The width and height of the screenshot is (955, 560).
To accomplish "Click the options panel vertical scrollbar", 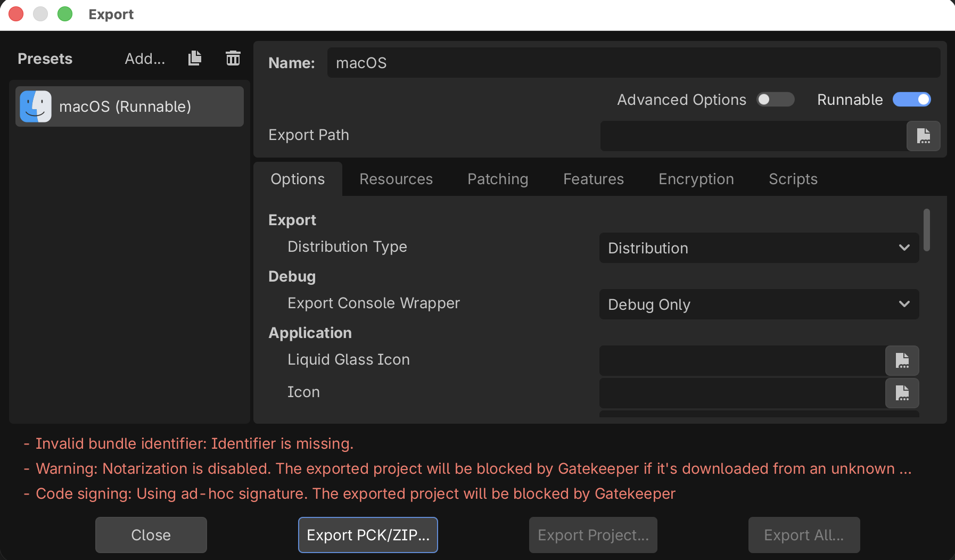I will [926, 230].
